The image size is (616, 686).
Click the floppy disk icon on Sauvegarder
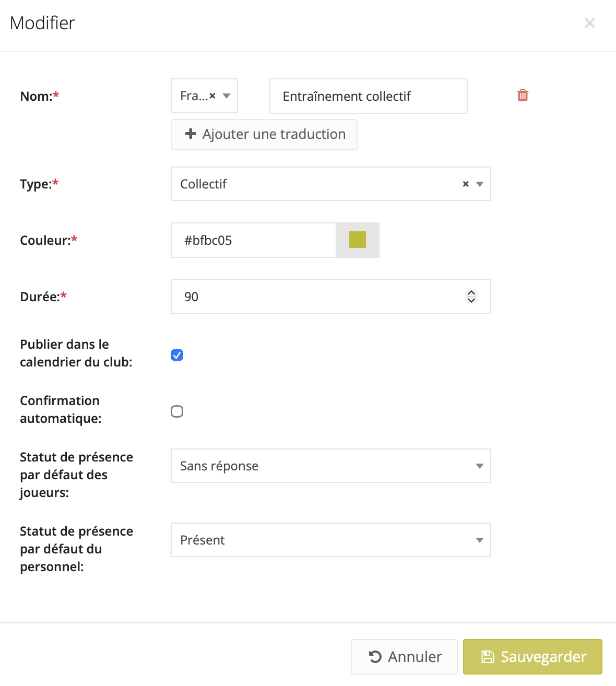pyautogui.click(x=487, y=657)
